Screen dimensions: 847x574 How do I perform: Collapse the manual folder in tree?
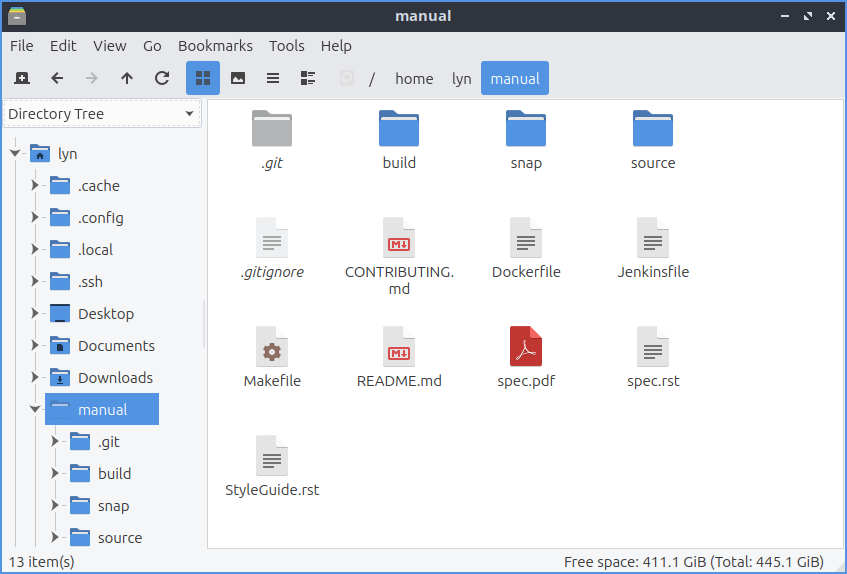pos(36,410)
